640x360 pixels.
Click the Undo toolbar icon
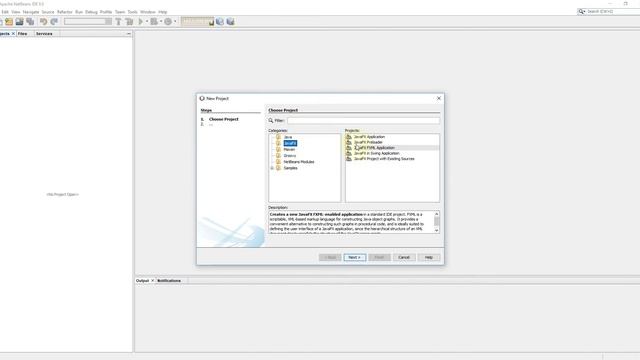click(43, 22)
